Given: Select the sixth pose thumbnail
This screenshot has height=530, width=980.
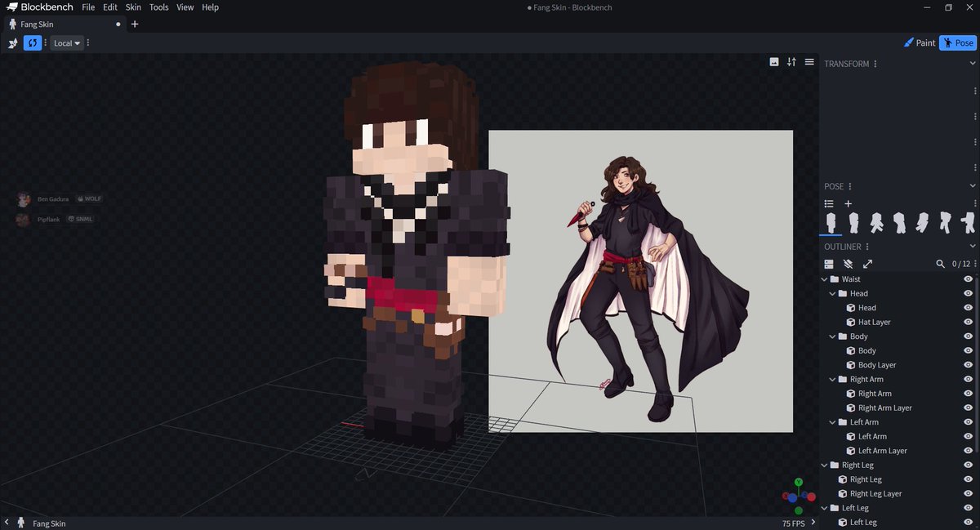Looking at the screenshot, I should pos(945,222).
